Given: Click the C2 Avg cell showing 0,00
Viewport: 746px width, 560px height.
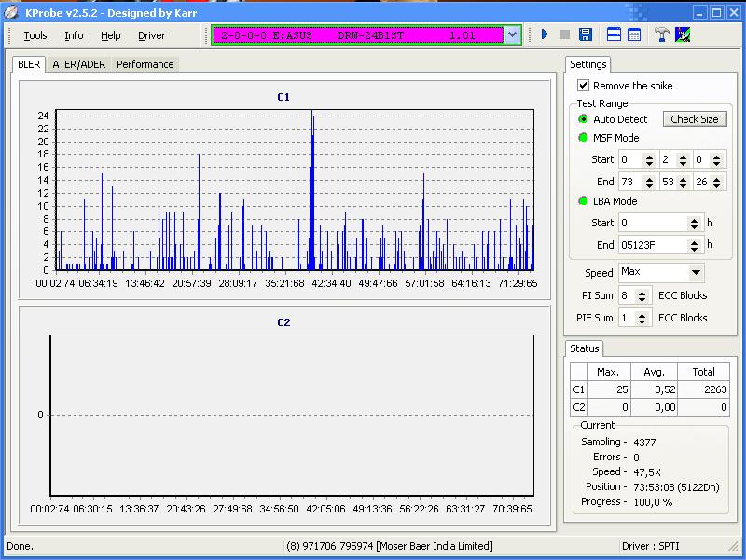Looking at the screenshot, I should click(x=655, y=407).
